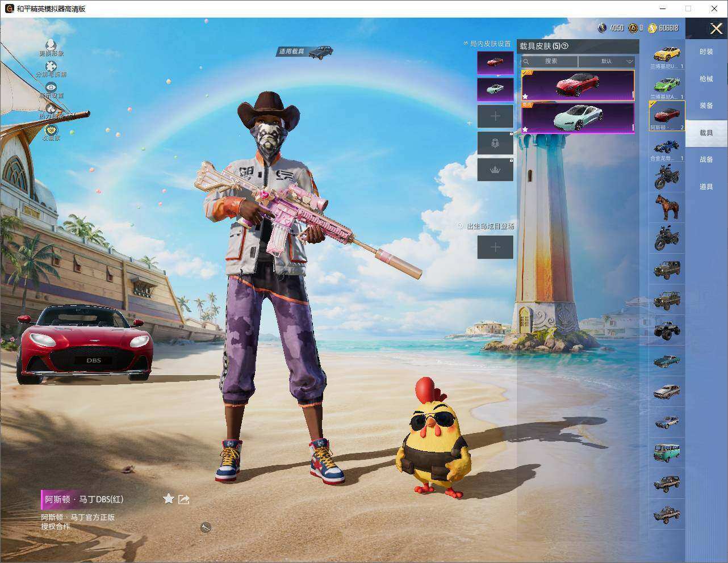Open the 道具 tab

[x=706, y=187]
